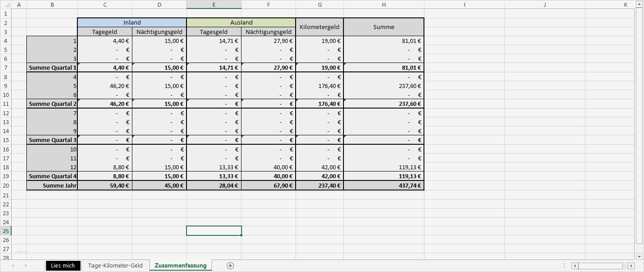Click the Summe Jahr total cell 437,74 €

pyautogui.click(x=384, y=185)
